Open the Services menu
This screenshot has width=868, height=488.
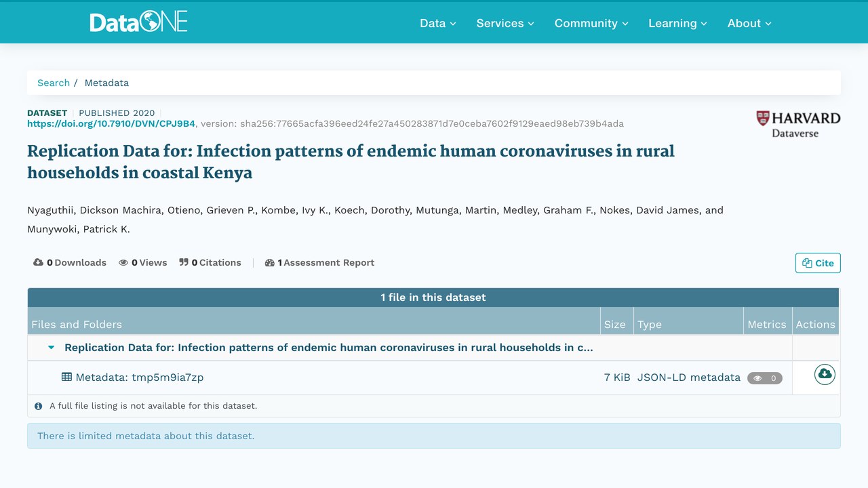point(505,23)
